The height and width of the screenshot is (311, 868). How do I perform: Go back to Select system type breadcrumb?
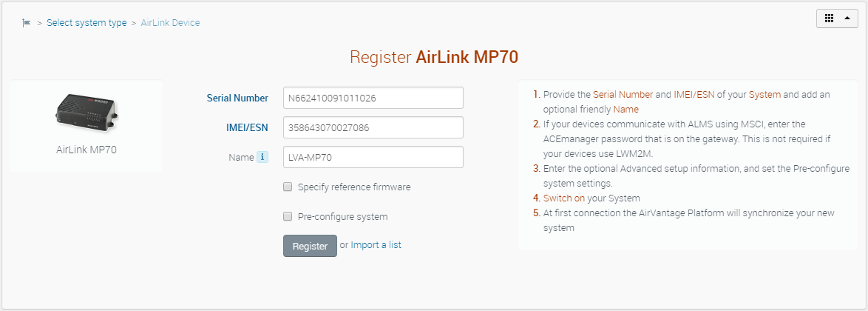pyautogui.click(x=87, y=23)
